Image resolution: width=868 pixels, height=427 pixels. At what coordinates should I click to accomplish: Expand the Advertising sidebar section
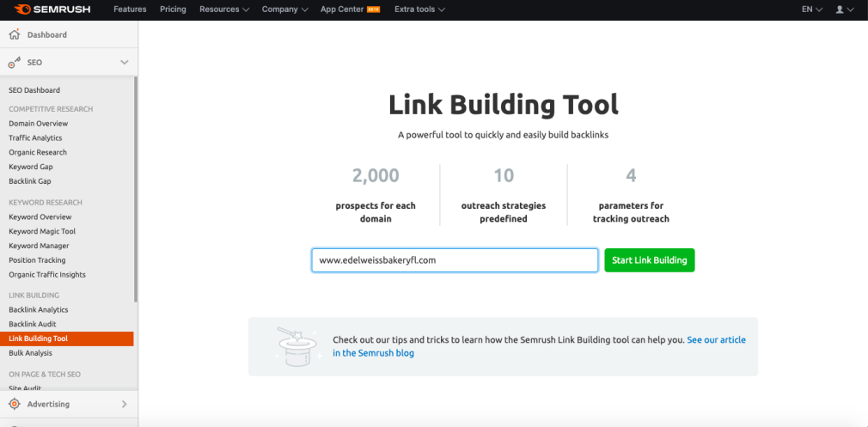[x=125, y=404]
